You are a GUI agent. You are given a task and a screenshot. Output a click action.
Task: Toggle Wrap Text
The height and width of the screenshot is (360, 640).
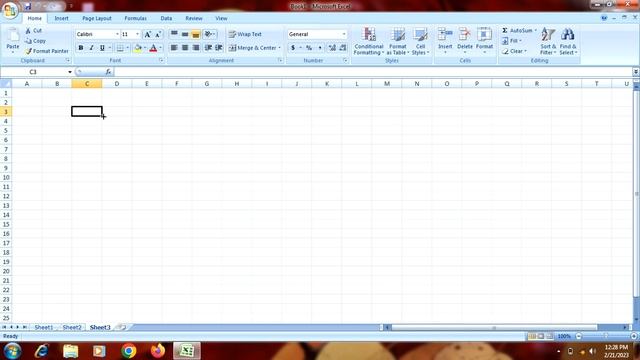click(245, 34)
